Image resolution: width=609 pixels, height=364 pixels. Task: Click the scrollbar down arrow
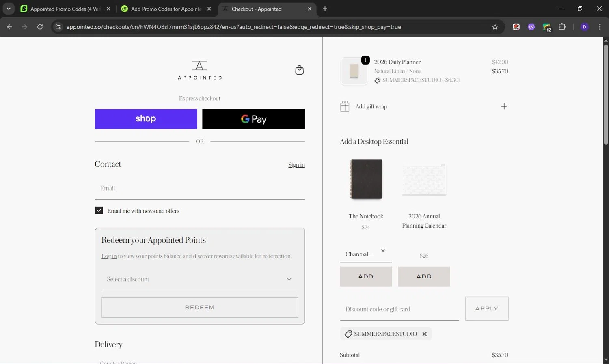(x=606, y=360)
